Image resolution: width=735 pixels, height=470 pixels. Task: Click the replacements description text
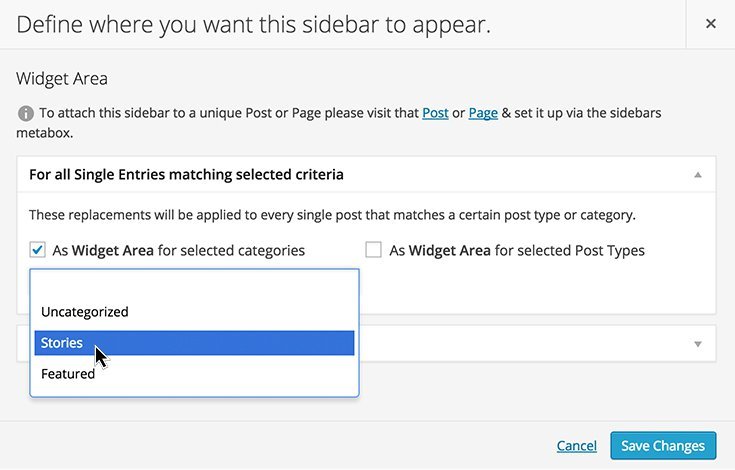click(332, 215)
